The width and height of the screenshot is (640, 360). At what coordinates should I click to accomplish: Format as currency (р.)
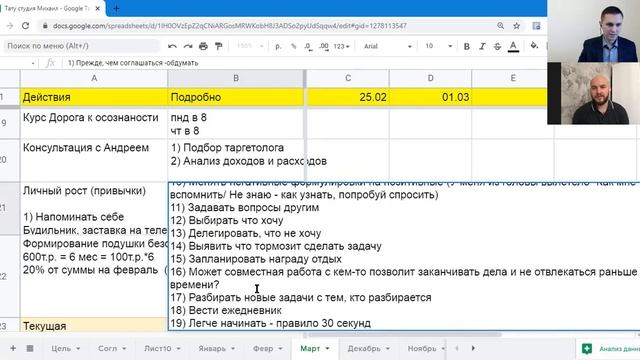point(278,46)
